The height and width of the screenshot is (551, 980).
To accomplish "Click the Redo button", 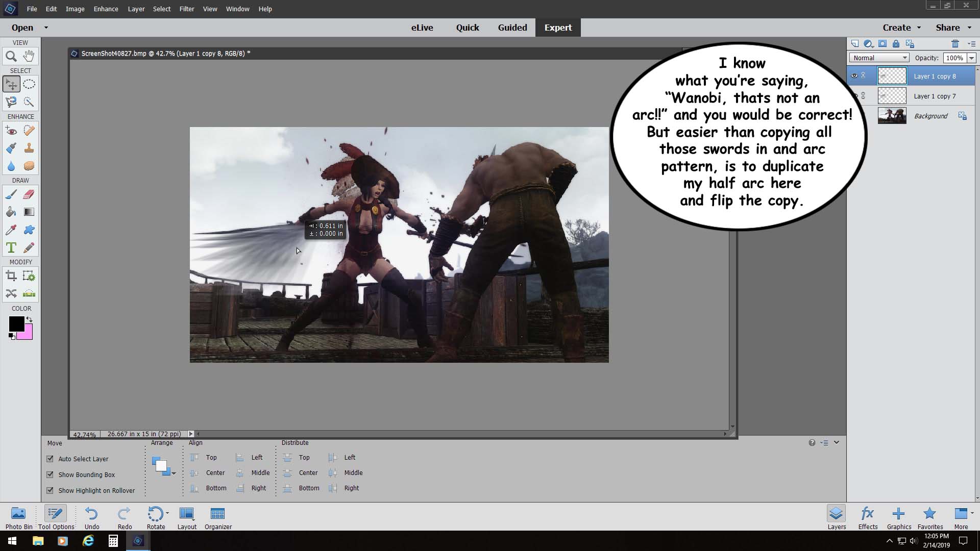I will click(125, 517).
